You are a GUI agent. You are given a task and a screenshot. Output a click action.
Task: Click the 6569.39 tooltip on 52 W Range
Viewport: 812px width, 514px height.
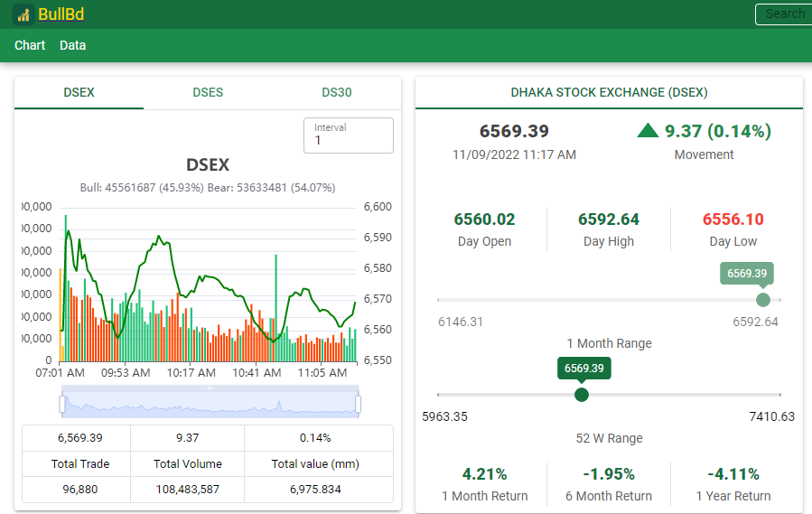click(x=584, y=368)
